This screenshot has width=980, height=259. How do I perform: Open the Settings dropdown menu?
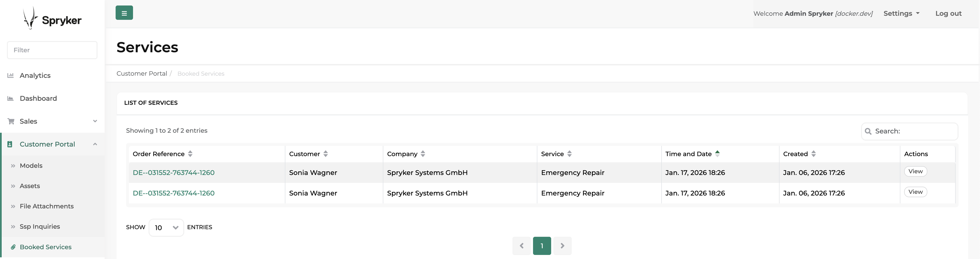tap(901, 13)
